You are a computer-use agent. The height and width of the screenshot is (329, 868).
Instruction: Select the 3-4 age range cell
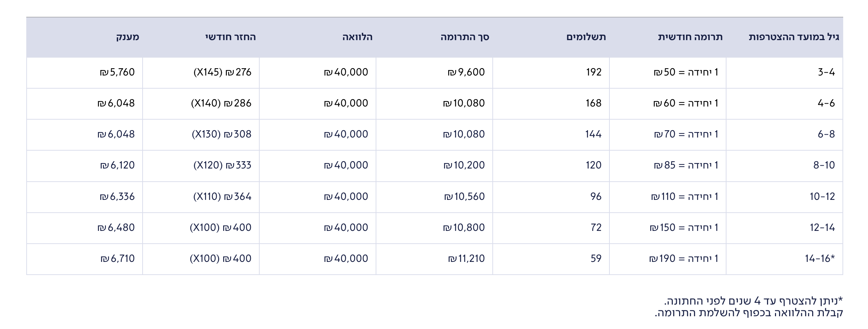click(826, 72)
